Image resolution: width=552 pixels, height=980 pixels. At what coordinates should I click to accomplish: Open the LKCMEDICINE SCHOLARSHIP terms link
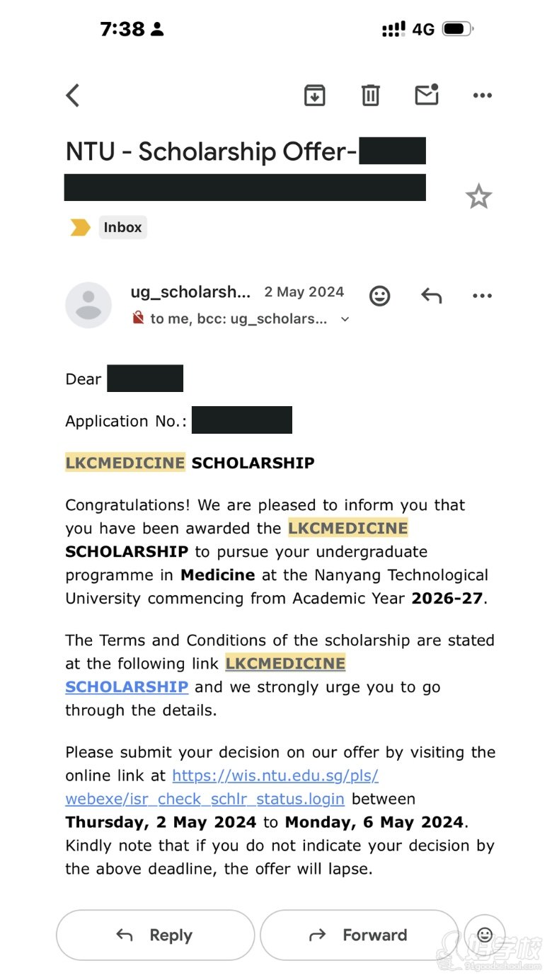(205, 675)
